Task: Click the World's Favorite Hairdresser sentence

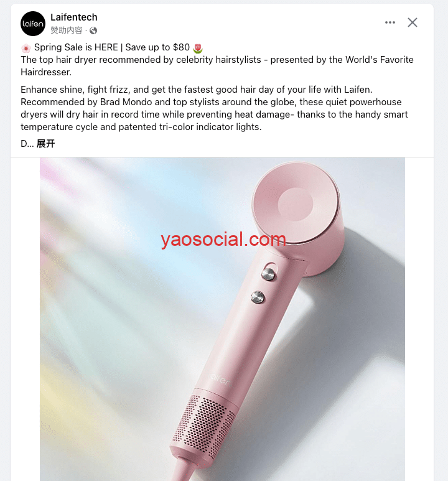Action: pos(217,66)
